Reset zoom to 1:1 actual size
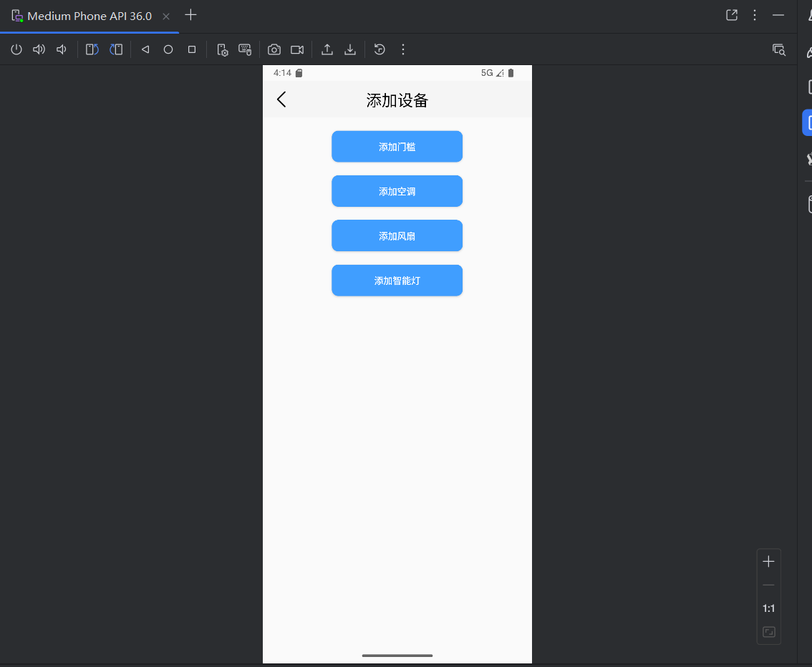Viewport: 812px width, 667px height. coord(768,608)
